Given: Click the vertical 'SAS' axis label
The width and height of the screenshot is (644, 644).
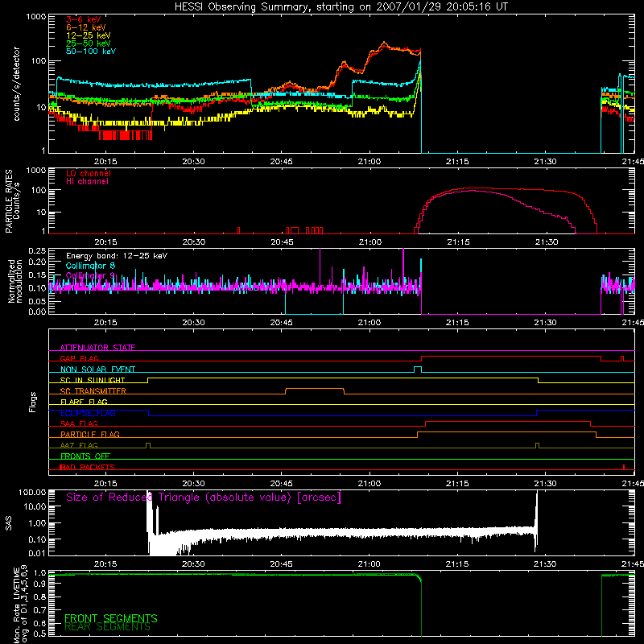Looking at the screenshot, I should pos(8,523).
